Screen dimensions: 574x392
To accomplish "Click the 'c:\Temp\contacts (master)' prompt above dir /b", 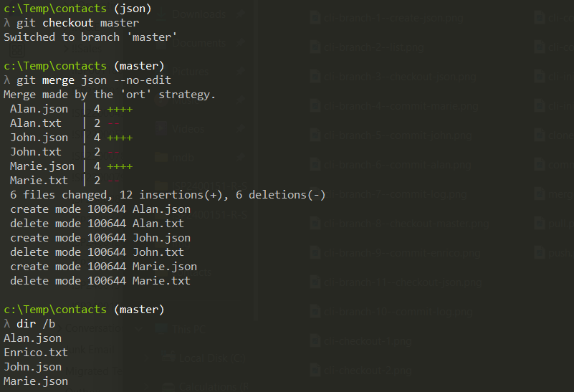I will pos(84,310).
